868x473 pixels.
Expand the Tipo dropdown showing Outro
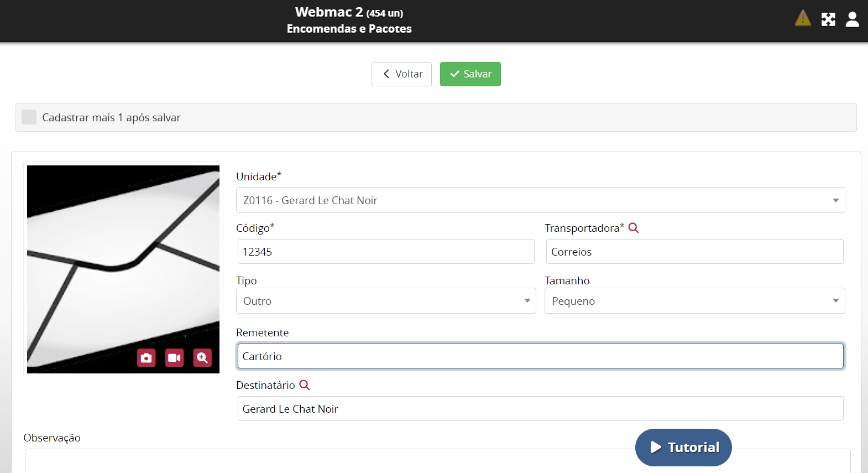click(385, 301)
